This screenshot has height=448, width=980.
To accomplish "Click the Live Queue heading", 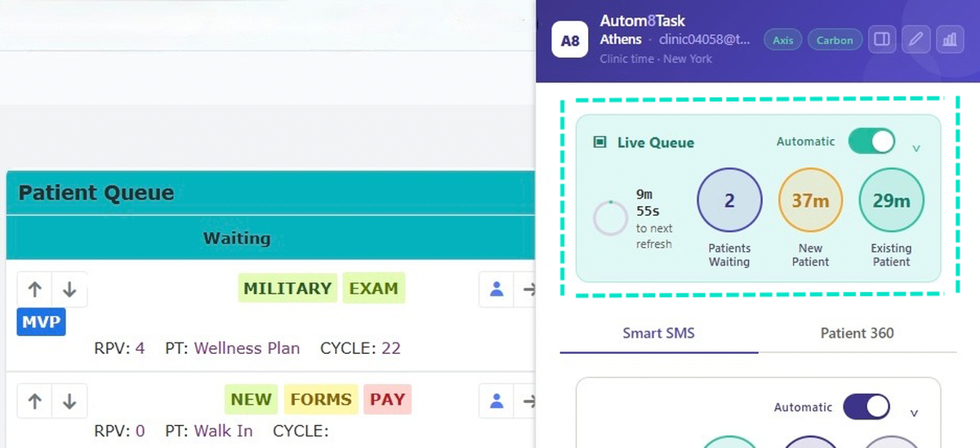I will [656, 142].
